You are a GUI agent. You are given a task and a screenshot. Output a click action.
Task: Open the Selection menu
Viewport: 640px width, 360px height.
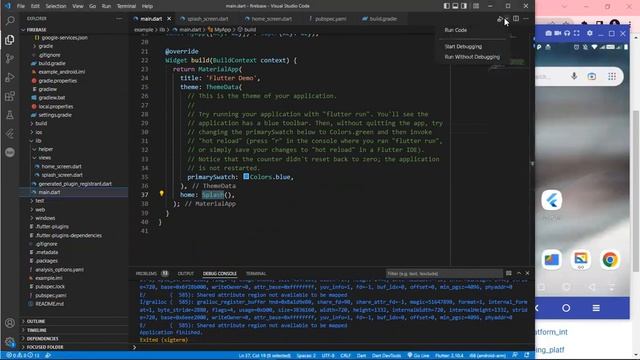pyautogui.click(x=56, y=6)
